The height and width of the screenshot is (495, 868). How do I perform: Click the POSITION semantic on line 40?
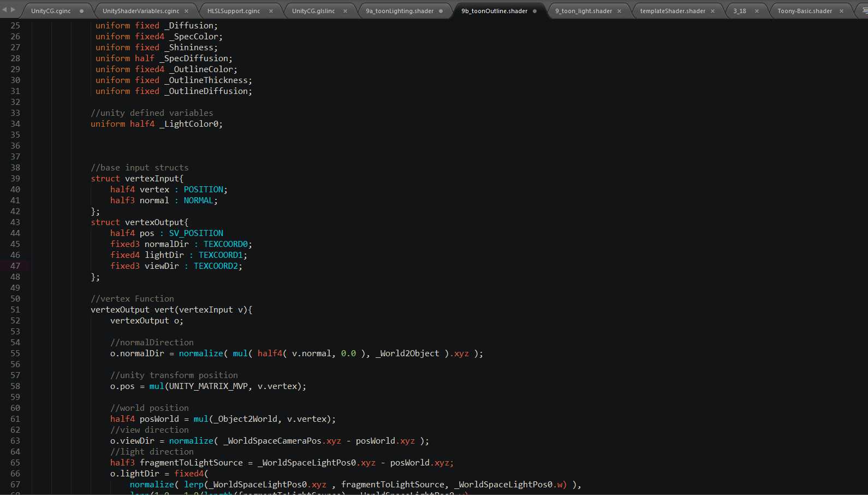[203, 190]
